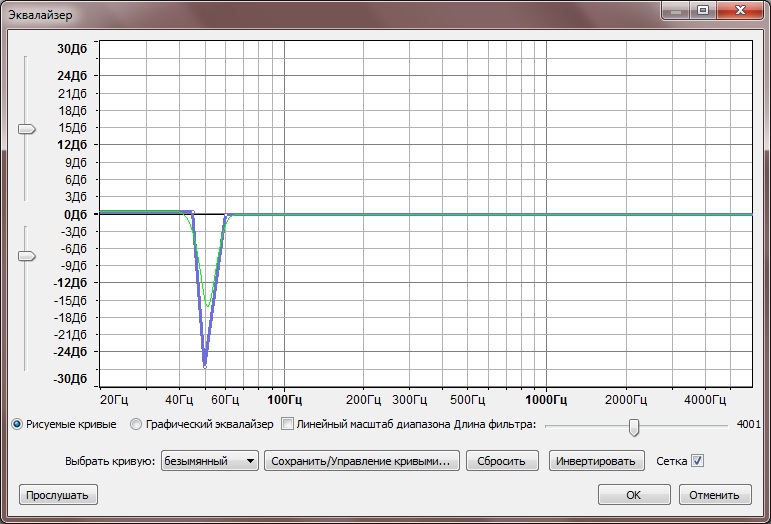The width and height of the screenshot is (771, 524).
Task: Click the upper dB range slider handle
Action: click(27, 129)
